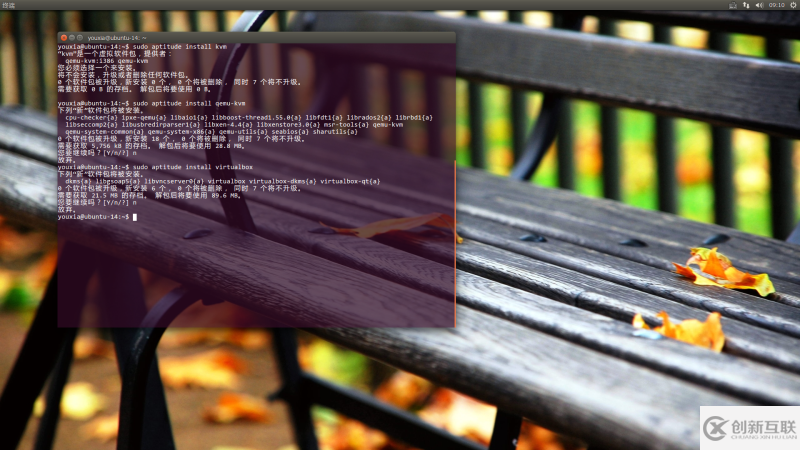Open the session power gear menu

pyautogui.click(x=793, y=5)
